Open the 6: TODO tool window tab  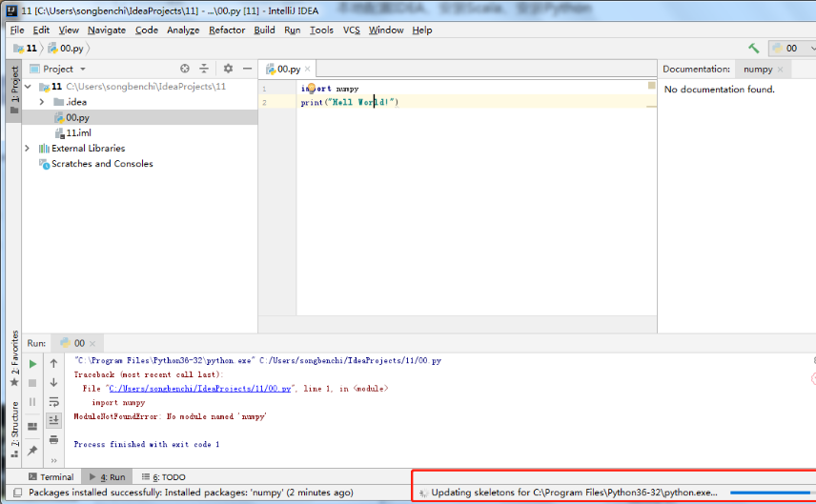pos(164,477)
